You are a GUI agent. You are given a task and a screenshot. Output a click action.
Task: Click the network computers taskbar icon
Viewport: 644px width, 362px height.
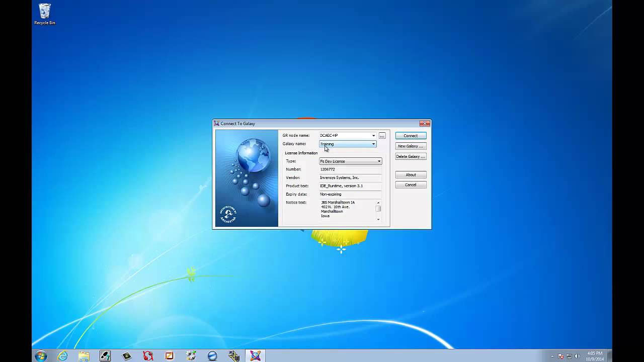coord(234,356)
